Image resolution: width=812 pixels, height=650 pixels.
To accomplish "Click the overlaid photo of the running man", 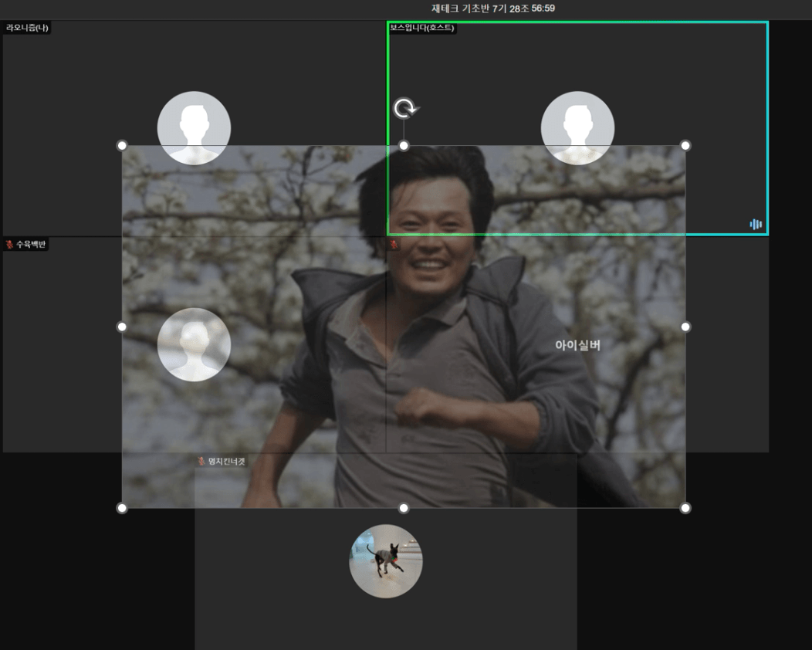I will (404, 327).
